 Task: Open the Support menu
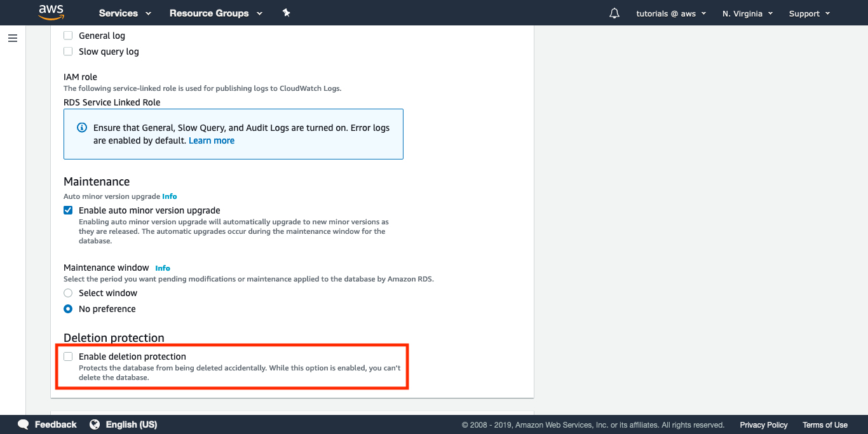click(x=809, y=13)
